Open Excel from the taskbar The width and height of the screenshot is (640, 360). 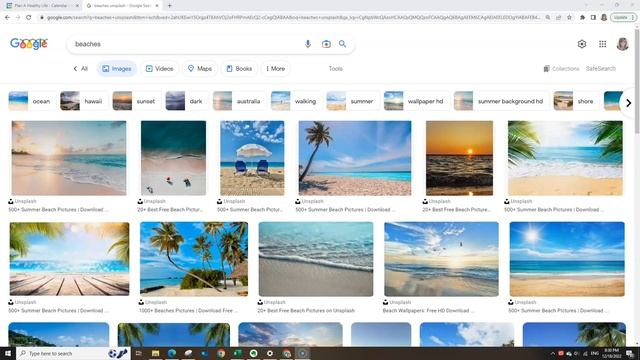point(237,353)
